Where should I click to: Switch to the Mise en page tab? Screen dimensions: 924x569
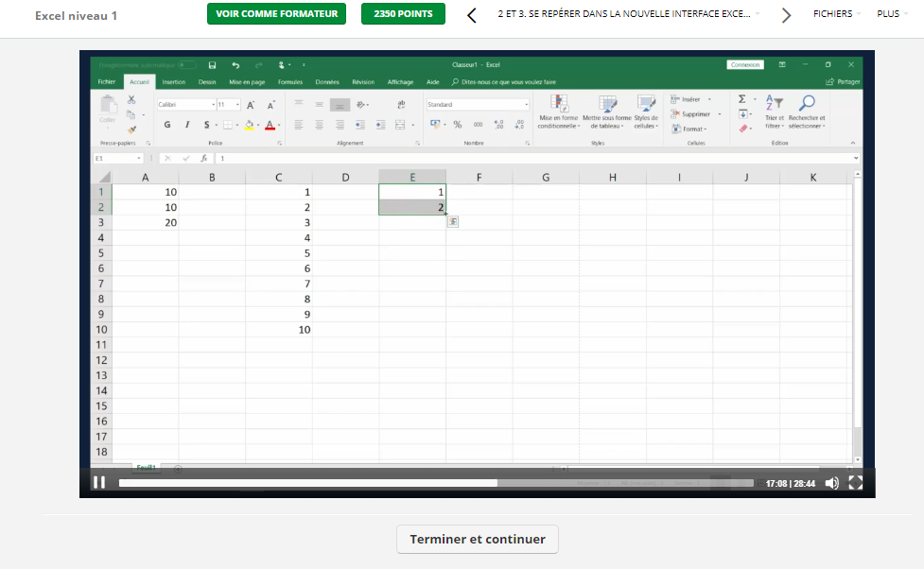(247, 82)
